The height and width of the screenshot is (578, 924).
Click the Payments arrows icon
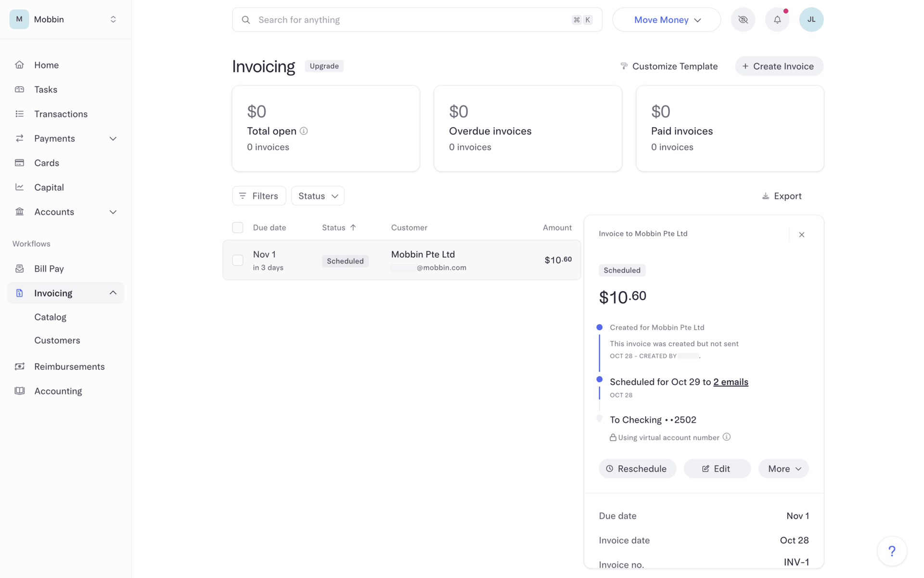click(19, 138)
